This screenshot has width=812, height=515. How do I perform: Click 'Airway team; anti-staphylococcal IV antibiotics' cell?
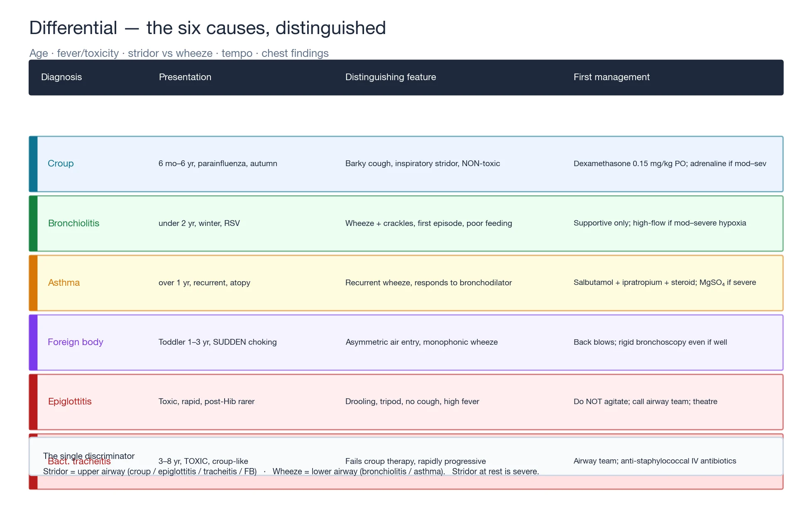[x=655, y=461]
